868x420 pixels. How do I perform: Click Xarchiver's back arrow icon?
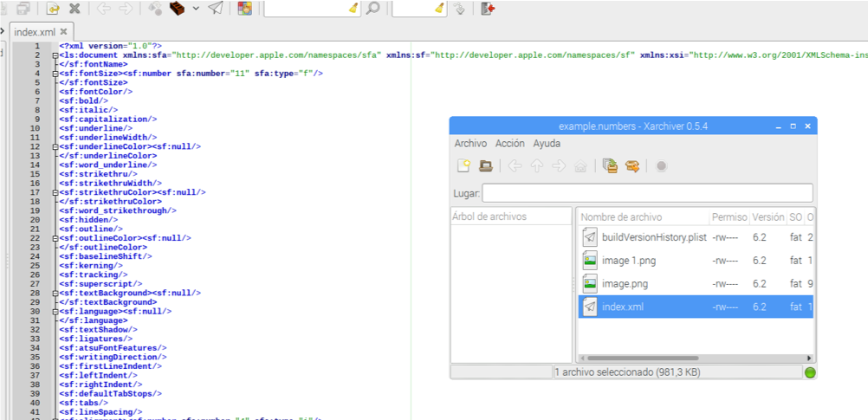click(x=515, y=166)
